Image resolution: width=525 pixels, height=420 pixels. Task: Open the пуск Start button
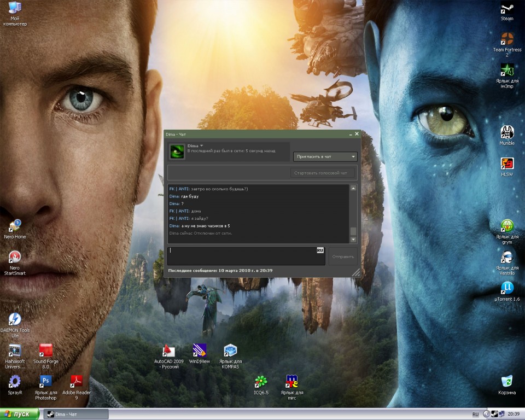[20, 414]
